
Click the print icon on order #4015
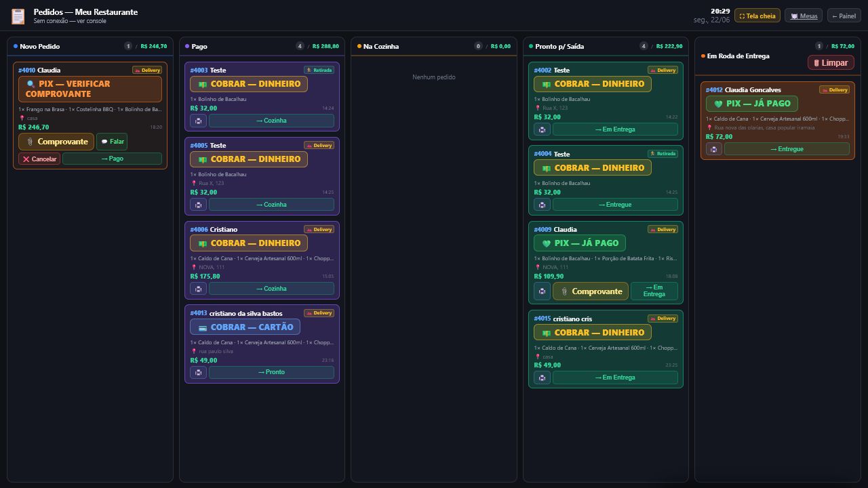542,378
